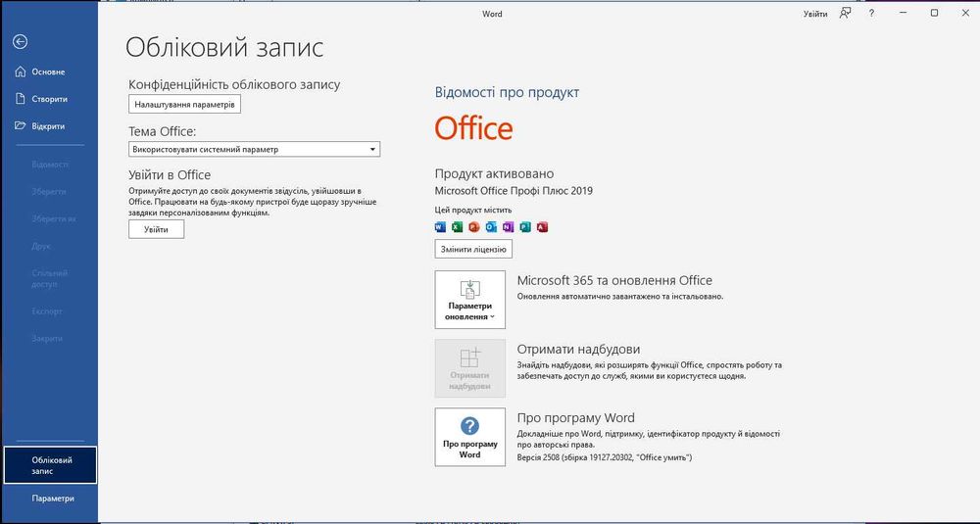Click the Excel product icon
Screen dimensions: 980x524
click(x=457, y=226)
